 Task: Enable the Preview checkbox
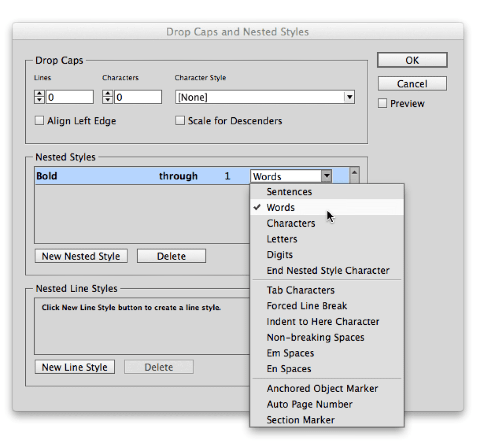click(383, 103)
